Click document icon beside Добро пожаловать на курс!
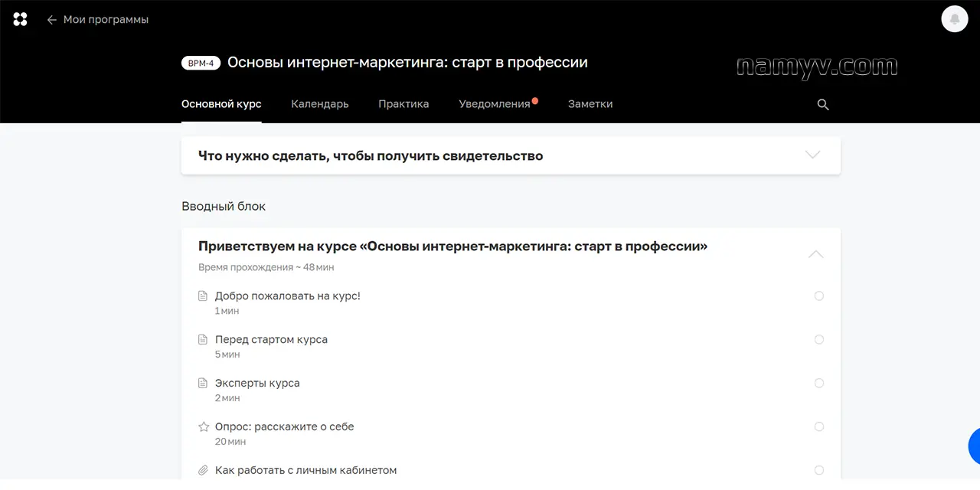 click(203, 296)
